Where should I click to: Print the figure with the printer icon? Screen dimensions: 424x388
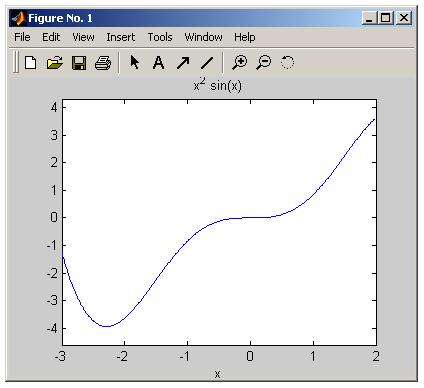point(103,63)
